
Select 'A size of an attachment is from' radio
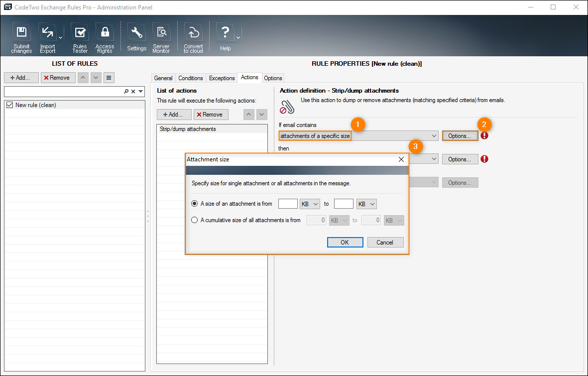click(x=194, y=204)
